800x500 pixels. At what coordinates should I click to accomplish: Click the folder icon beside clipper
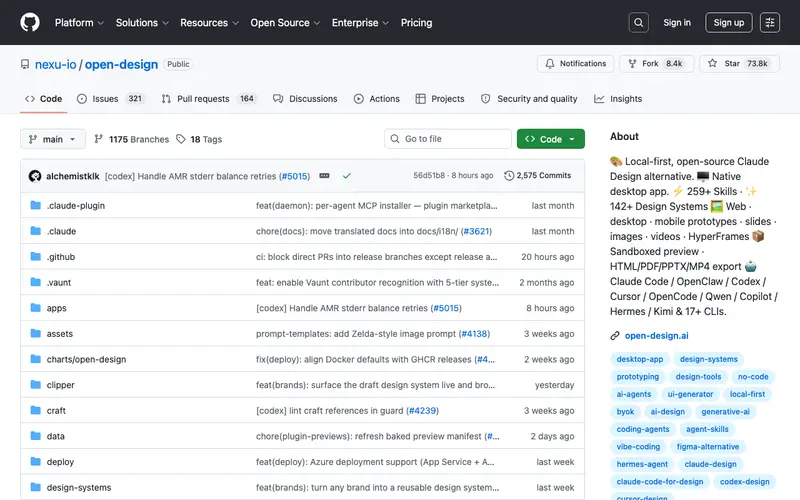36,384
